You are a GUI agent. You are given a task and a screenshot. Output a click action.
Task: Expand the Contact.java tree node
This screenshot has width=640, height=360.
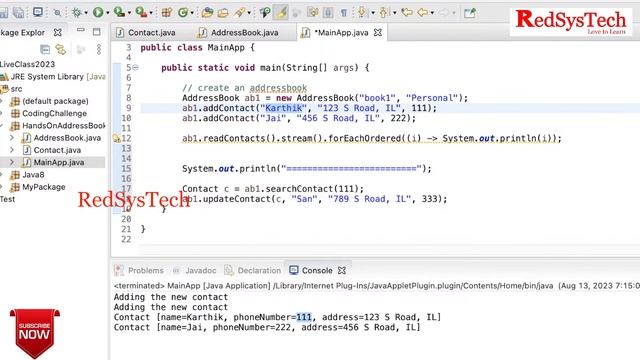(12, 150)
